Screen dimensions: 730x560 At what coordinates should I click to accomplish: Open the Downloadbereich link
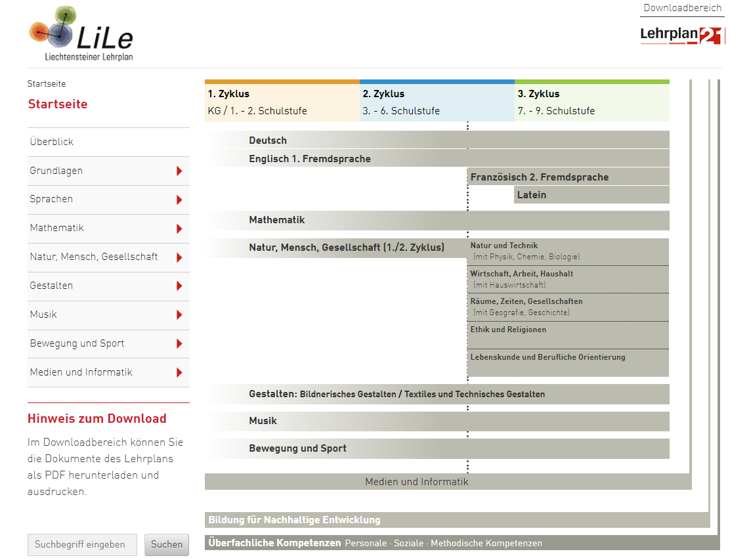point(682,8)
